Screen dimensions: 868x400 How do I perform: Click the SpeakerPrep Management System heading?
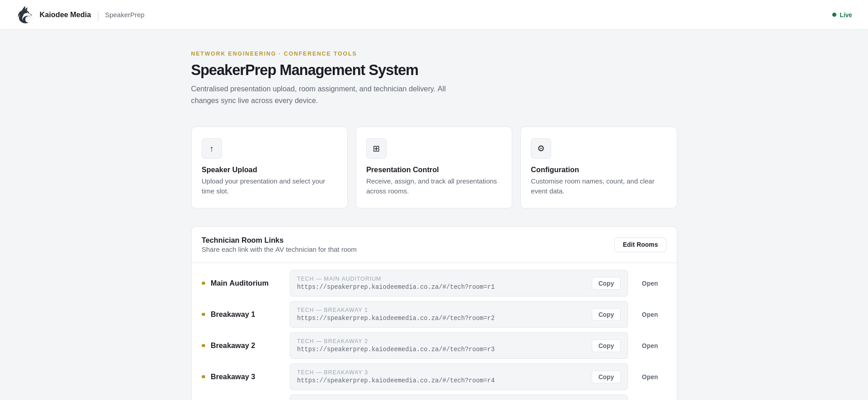click(304, 70)
